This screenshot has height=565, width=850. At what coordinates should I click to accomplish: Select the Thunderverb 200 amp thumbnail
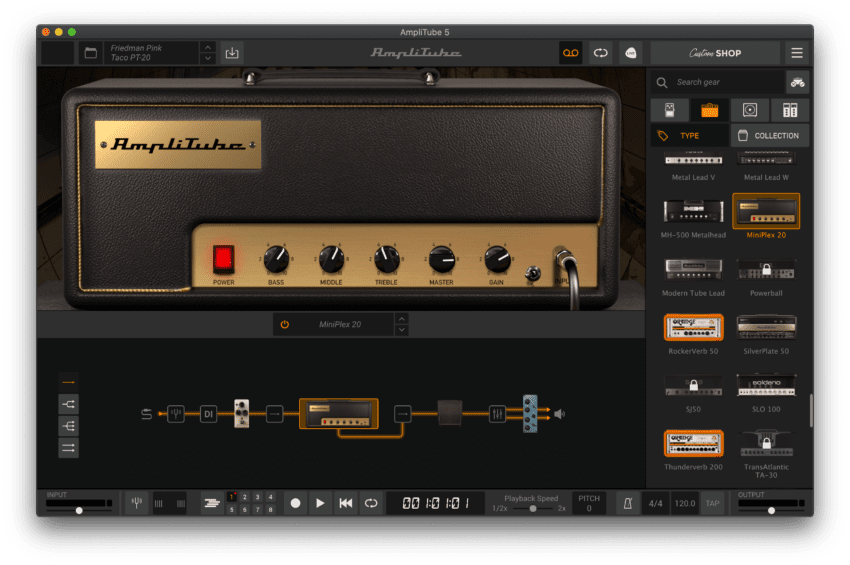pyautogui.click(x=693, y=443)
